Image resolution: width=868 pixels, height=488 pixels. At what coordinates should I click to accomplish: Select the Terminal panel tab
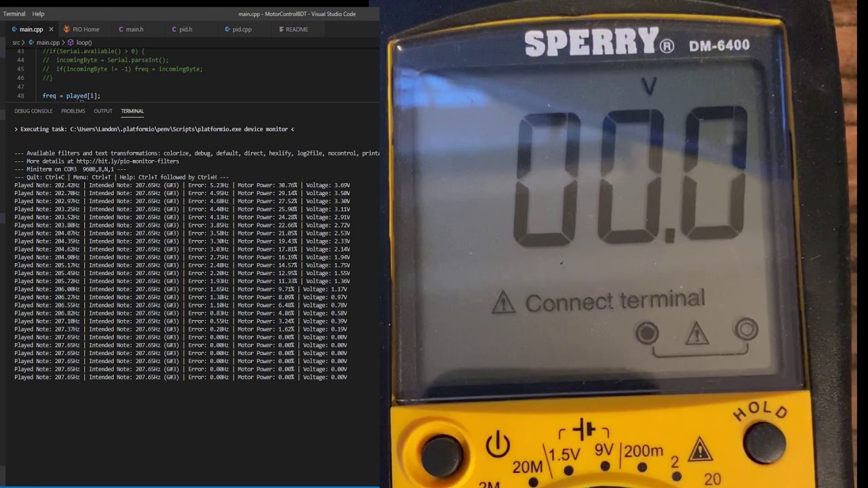[132, 111]
